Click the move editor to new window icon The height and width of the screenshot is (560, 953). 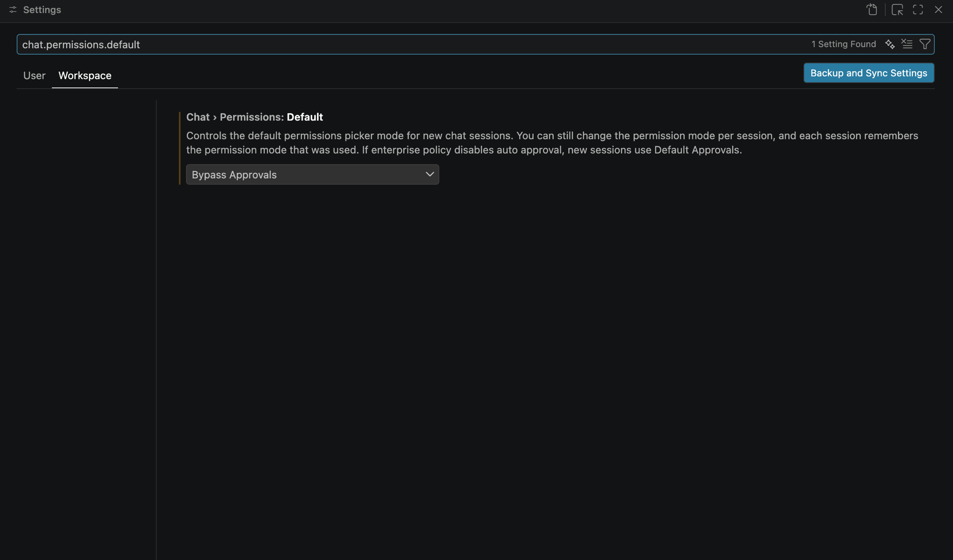[897, 10]
